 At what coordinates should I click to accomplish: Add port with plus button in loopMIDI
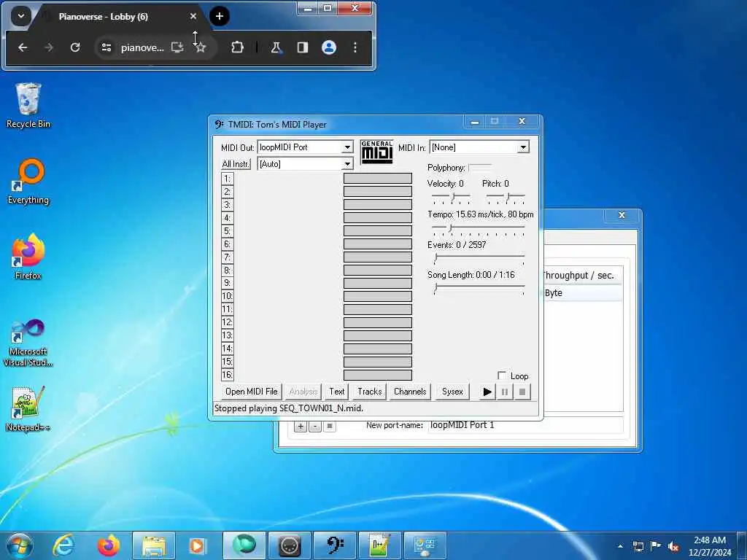tap(301, 426)
